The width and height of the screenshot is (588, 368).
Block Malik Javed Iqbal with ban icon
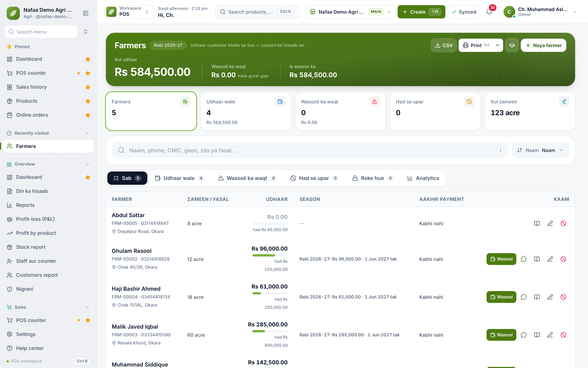pyautogui.click(x=563, y=335)
